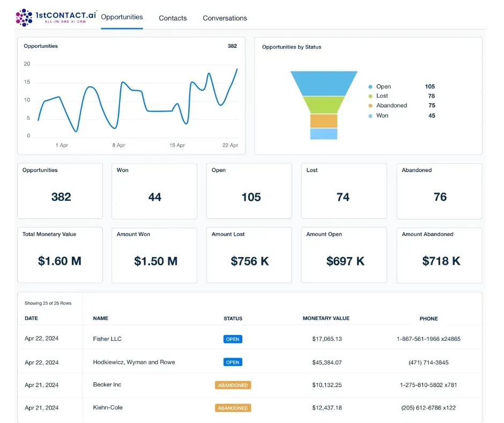
Task: Click the Lost legend green dot
Action: pos(370,96)
